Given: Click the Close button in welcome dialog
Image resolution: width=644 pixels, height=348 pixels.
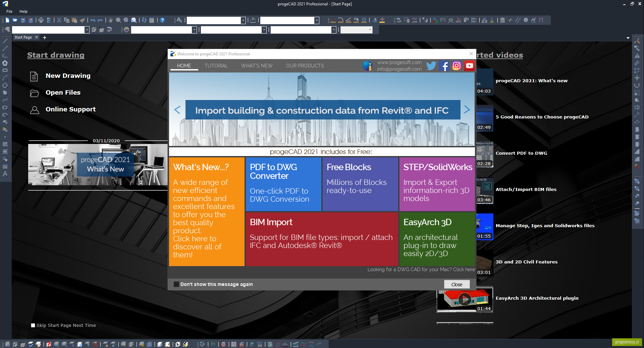Looking at the screenshot, I should click(457, 284).
